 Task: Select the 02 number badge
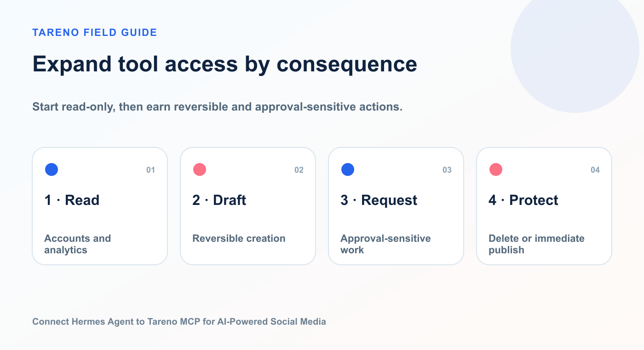pyautogui.click(x=299, y=170)
